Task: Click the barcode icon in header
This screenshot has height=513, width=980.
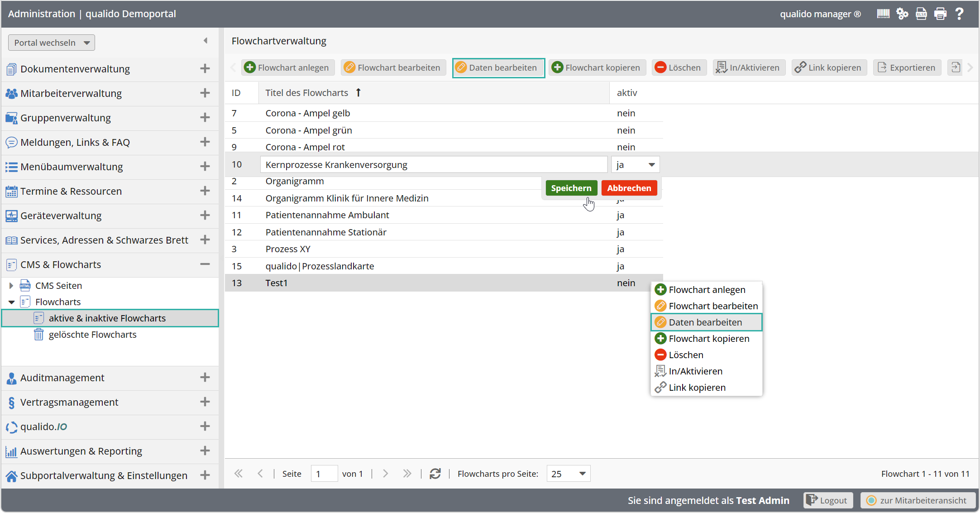Action: (x=883, y=14)
